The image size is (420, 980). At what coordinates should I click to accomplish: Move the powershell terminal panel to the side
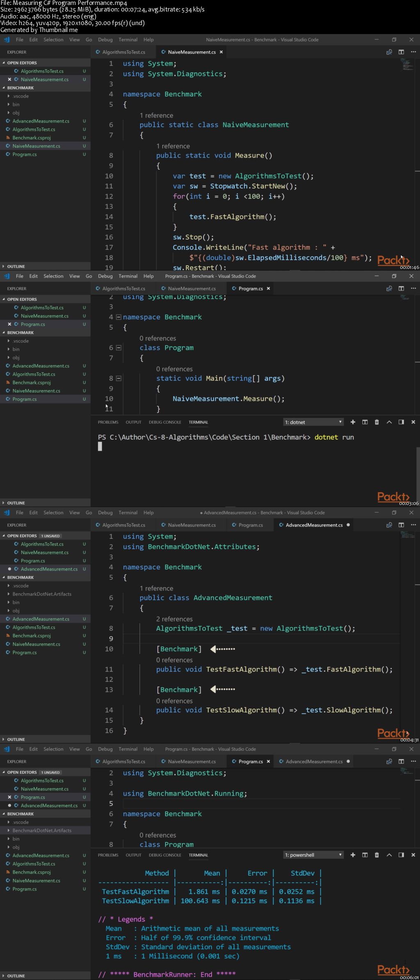point(401,855)
